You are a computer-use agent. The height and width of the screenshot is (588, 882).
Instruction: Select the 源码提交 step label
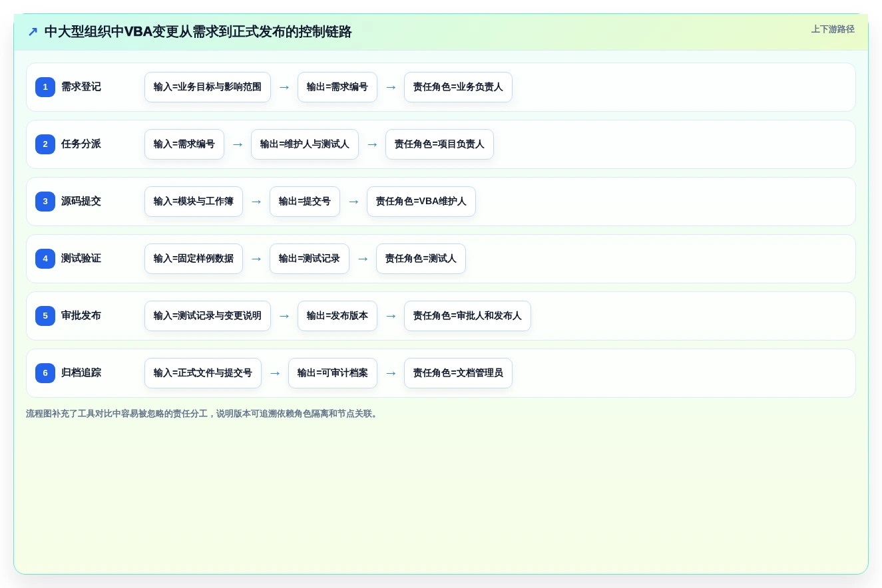tap(81, 202)
